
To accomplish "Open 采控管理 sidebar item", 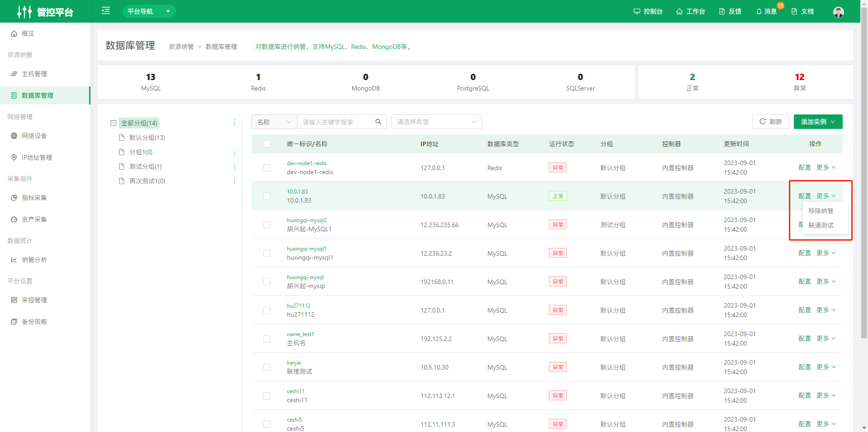I will pos(45,300).
